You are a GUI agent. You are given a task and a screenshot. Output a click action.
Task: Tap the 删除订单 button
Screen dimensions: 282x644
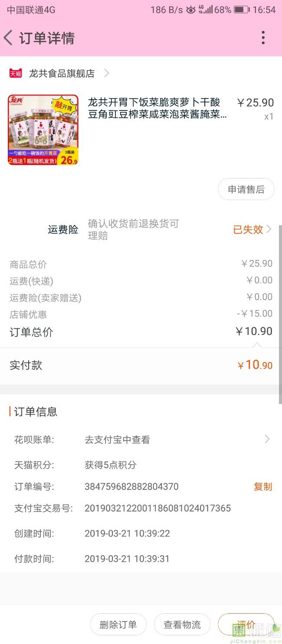[x=118, y=625]
